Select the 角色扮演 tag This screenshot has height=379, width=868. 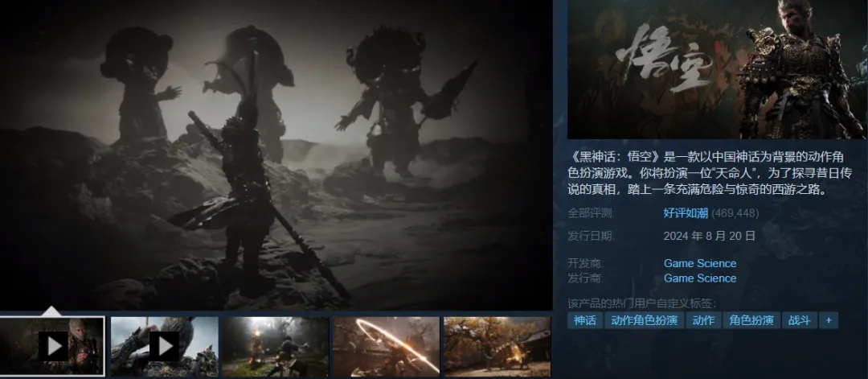tap(751, 320)
